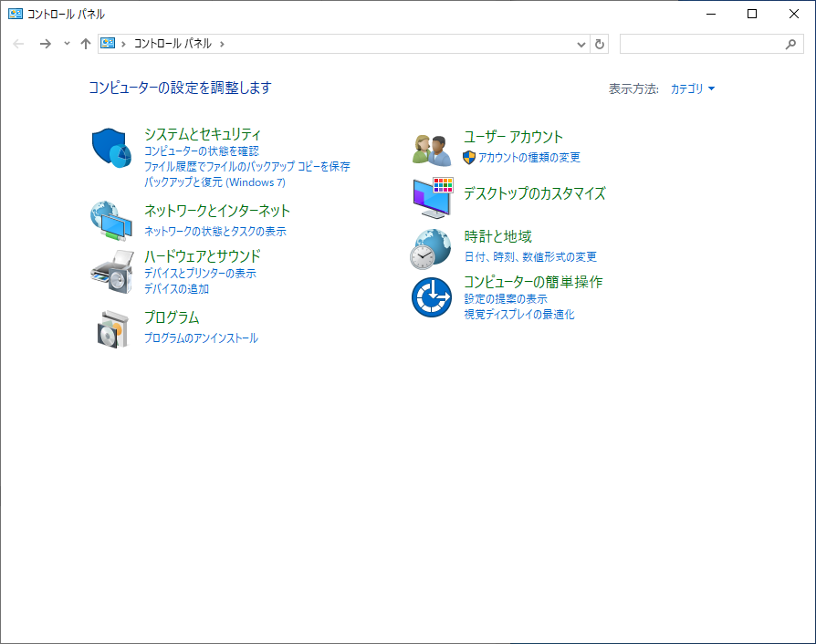Click the Ease of Access circular icon
The width and height of the screenshot is (816, 644).
tap(432, 297)
